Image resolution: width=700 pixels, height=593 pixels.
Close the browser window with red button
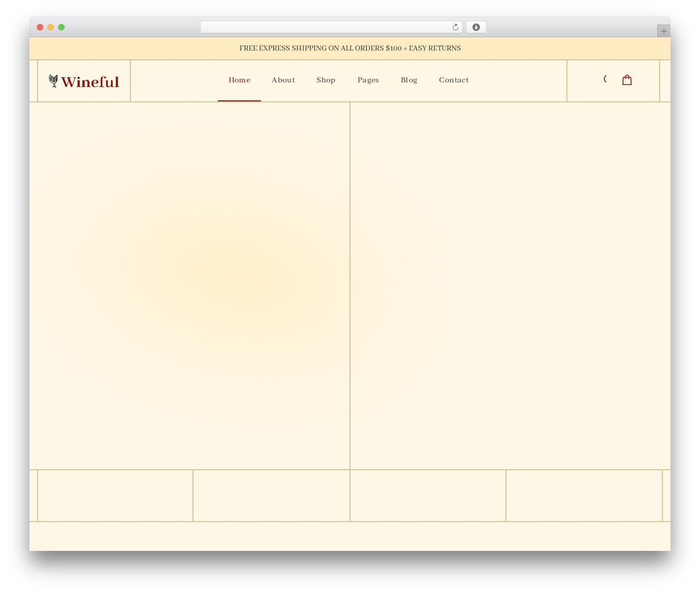[x=40, y=27]
